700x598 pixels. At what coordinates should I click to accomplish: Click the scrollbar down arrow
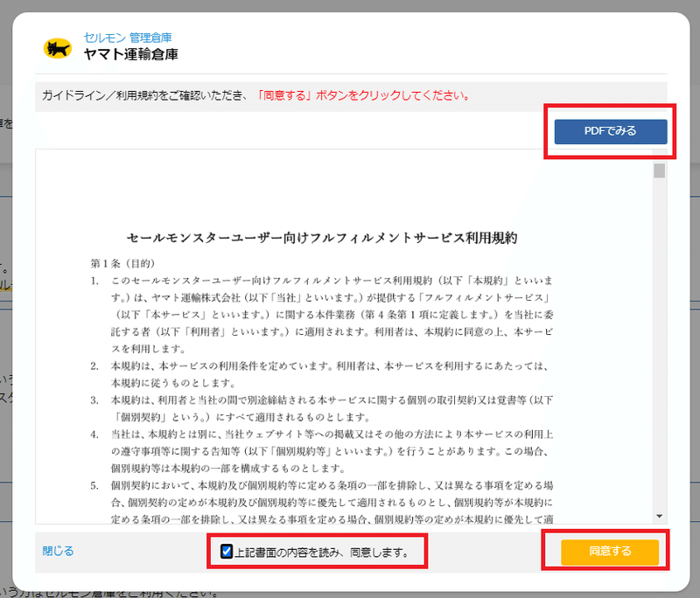(660, 517)
